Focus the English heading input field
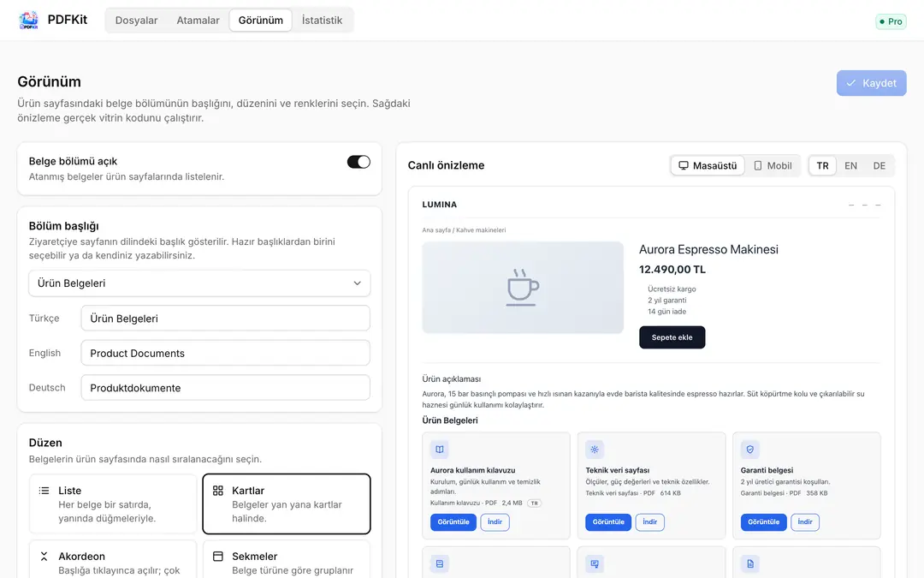 226,354
